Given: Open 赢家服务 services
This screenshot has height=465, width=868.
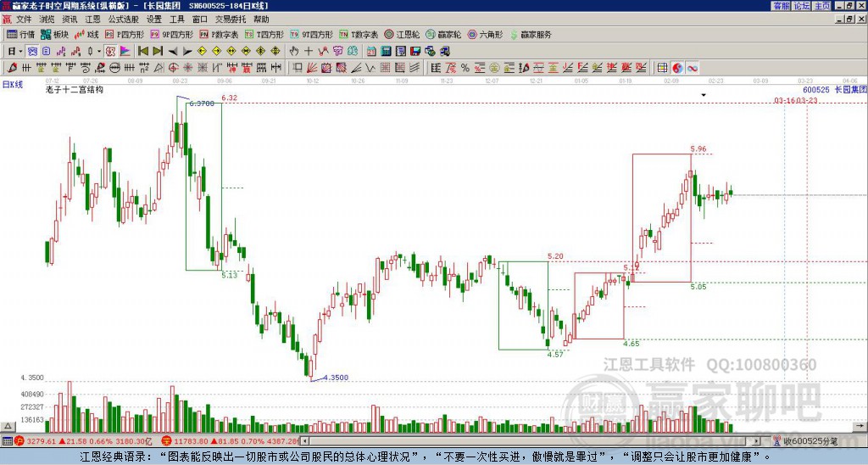Looking at the screenshot, I should [531, 34].
